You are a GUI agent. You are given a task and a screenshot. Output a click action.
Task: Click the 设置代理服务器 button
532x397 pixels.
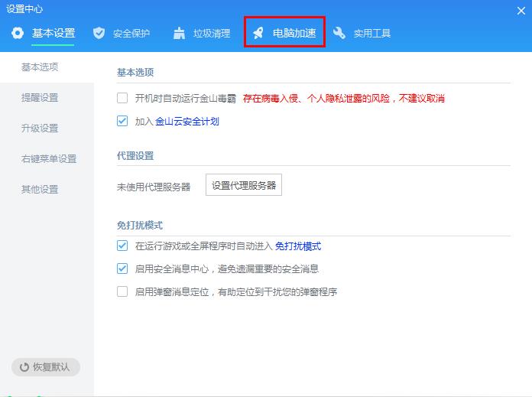244,185
